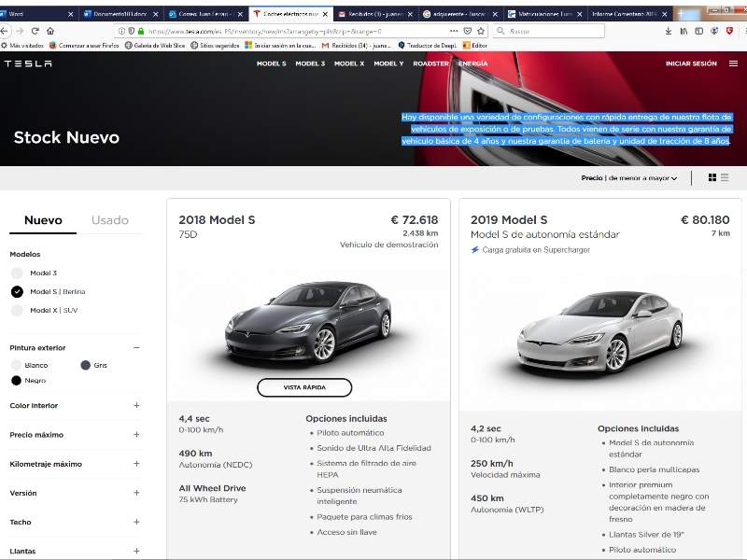Click the Vista Rápida button
This screenshot has height=560, width=747.
tap(304, 387)
